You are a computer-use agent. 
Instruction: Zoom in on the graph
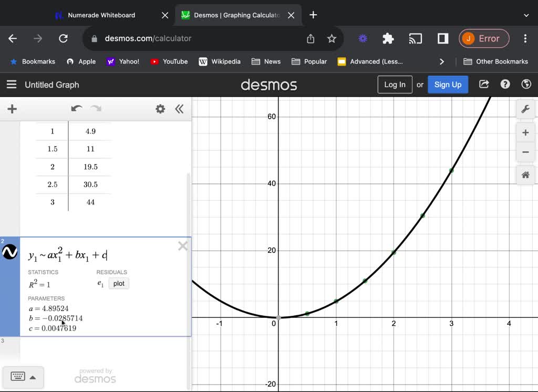[525, 132]
